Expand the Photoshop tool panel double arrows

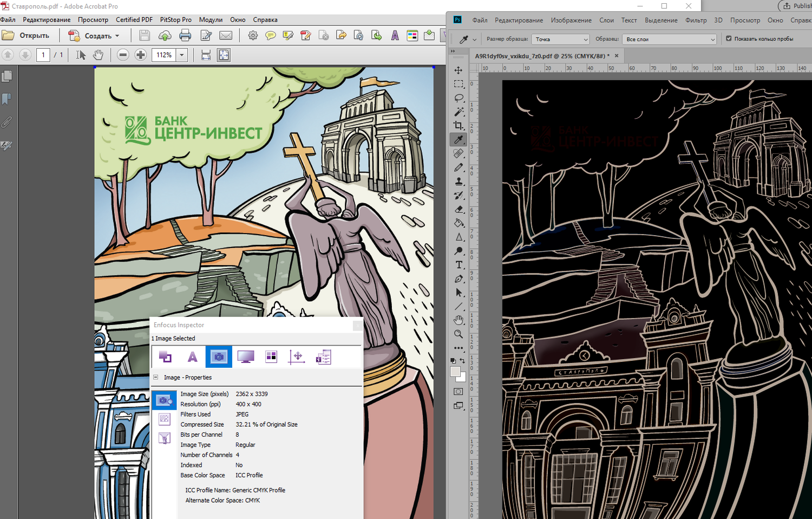pos(453,51)
